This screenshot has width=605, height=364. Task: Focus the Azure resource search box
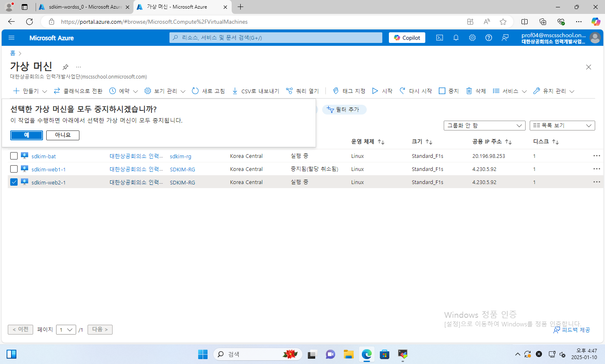click(x=276, y=38)
